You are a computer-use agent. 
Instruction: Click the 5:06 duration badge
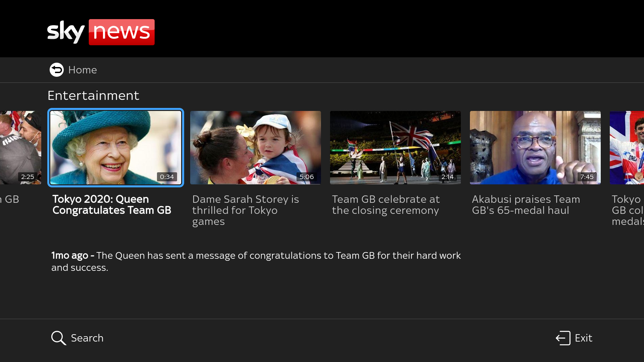point(307,177)
